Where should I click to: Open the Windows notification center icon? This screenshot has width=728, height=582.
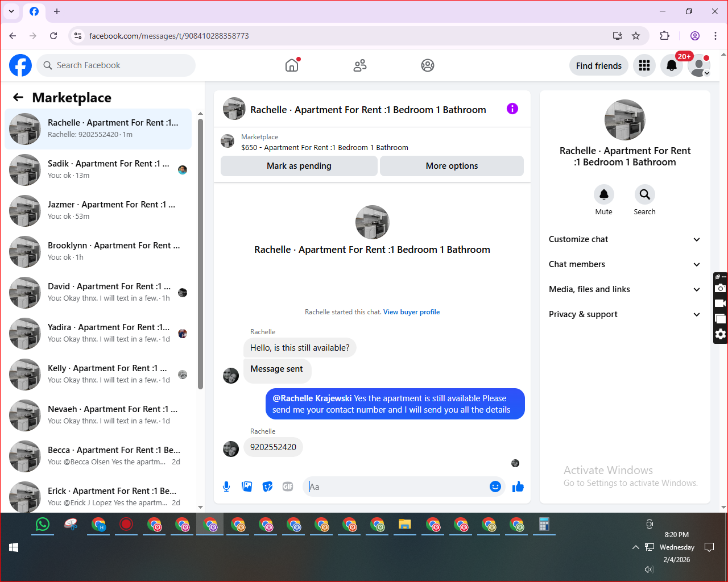coord(709,547)
